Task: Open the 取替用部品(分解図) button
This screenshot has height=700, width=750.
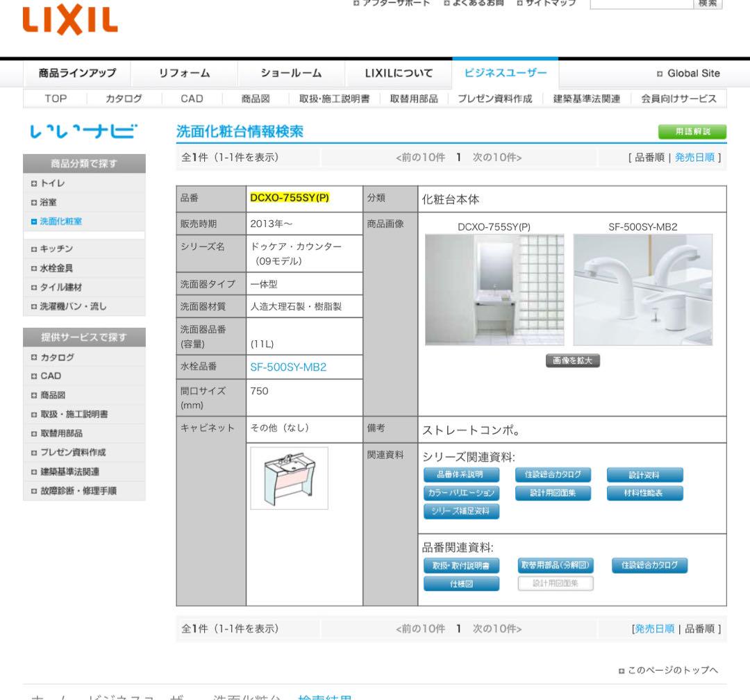Action: [x=556, y=565]
